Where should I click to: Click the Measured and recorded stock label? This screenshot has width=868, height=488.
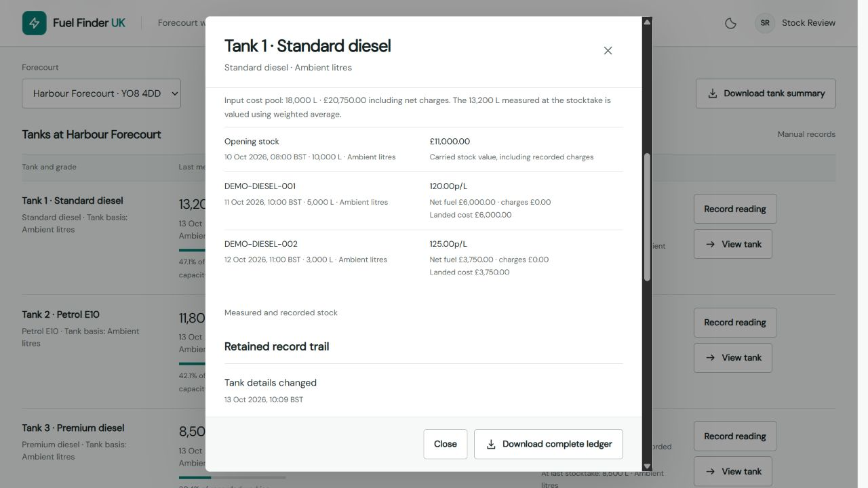[x=281, y=313]
